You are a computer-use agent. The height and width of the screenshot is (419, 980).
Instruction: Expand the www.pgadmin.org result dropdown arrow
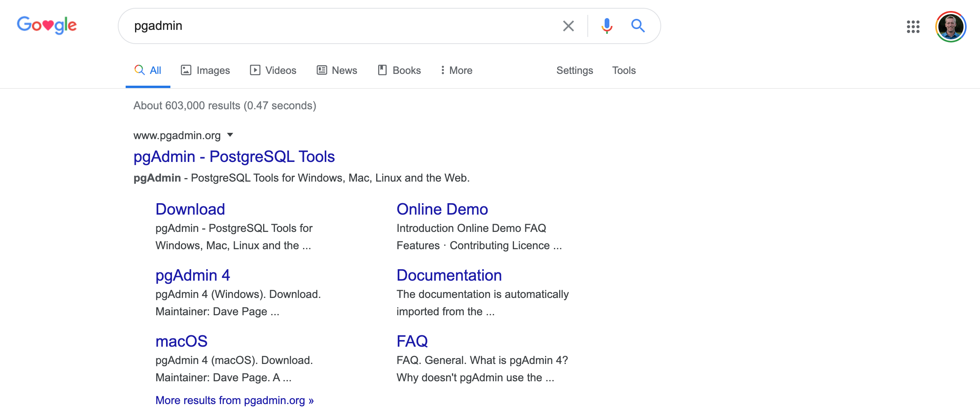coord(230,135)
